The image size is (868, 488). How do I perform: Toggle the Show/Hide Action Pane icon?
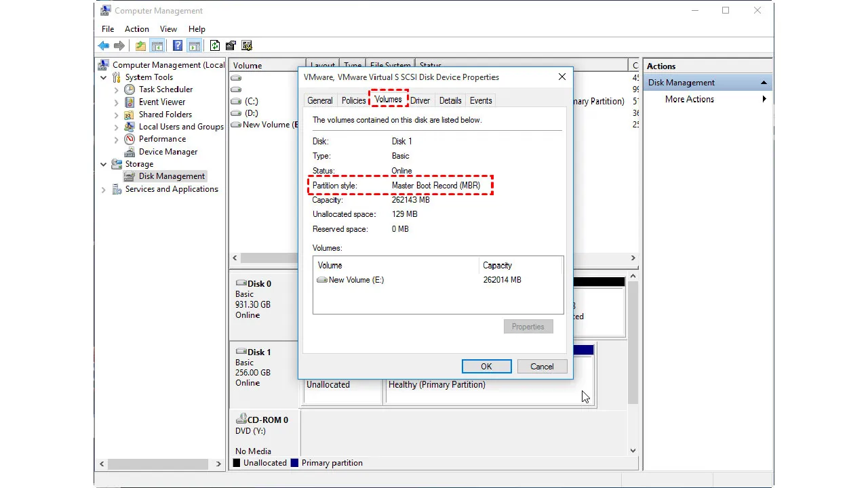pos(195,45)
